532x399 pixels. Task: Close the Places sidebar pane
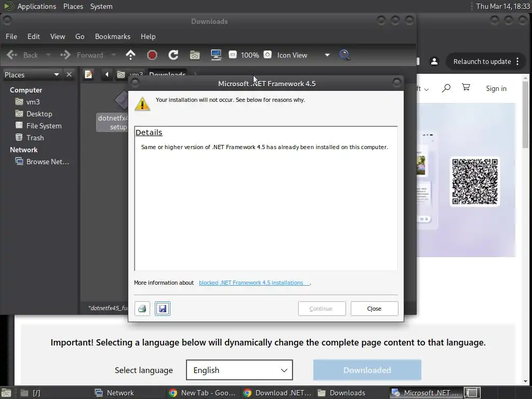coord(69,75)
